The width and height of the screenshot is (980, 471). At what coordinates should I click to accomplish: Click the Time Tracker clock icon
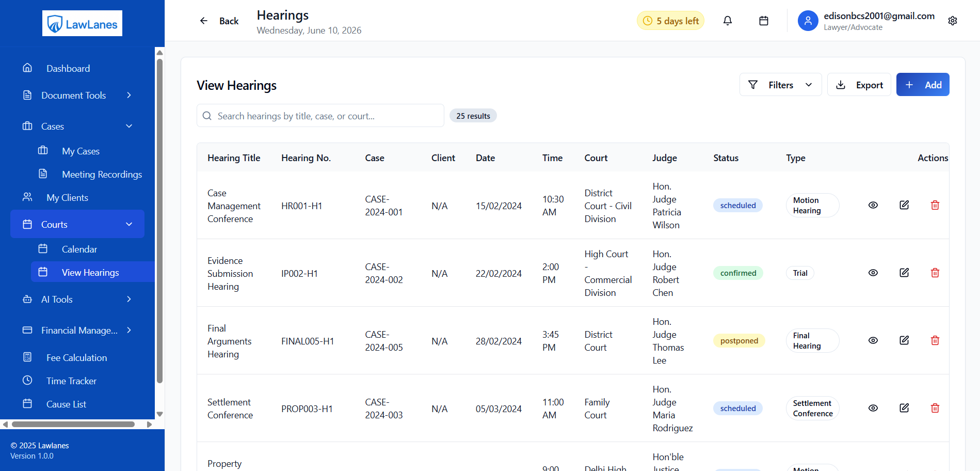click(x=27, y=380)
